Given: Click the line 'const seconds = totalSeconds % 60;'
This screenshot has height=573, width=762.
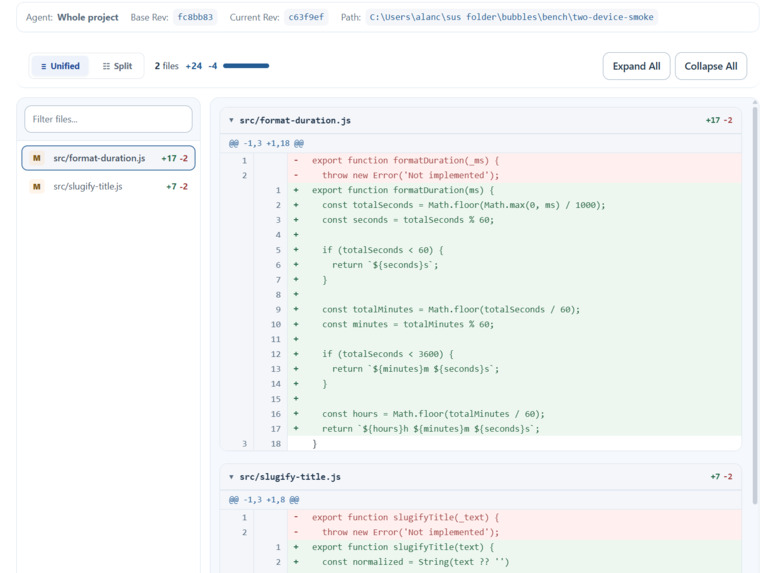Looking at the screenshot, I should [x=481, y=220].
